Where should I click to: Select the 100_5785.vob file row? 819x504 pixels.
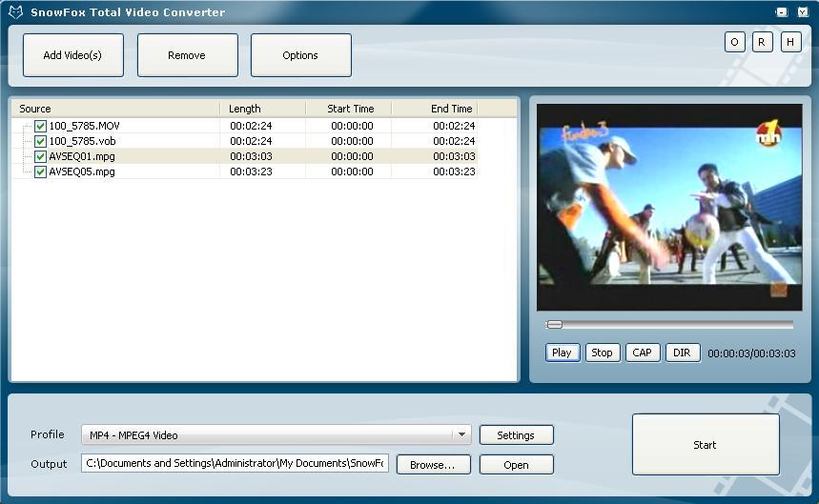point(244,141)
